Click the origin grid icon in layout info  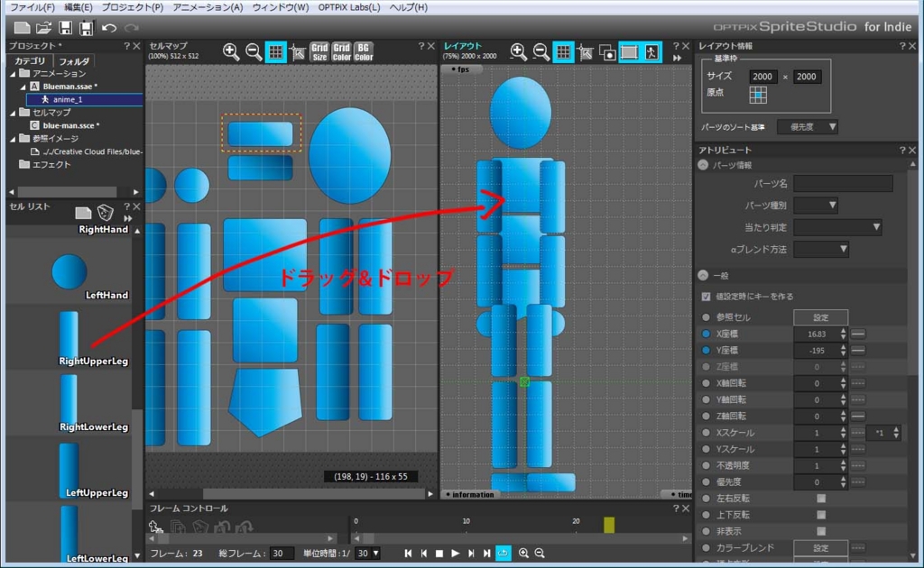pyautogui.click(x=758, y=95)
